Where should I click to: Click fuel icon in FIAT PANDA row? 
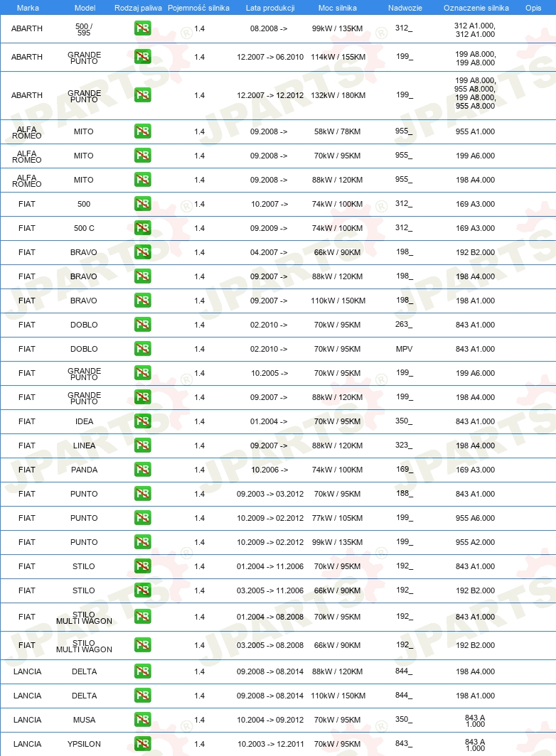[142, 469]
